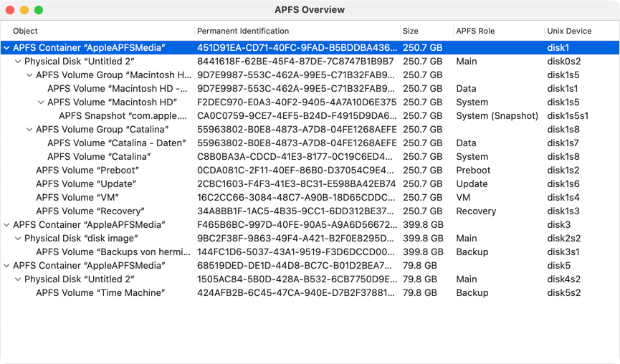
Task: Select Physical Disk "Untitled 2" 79.8 GB row
Action: (x=310, y=279)
